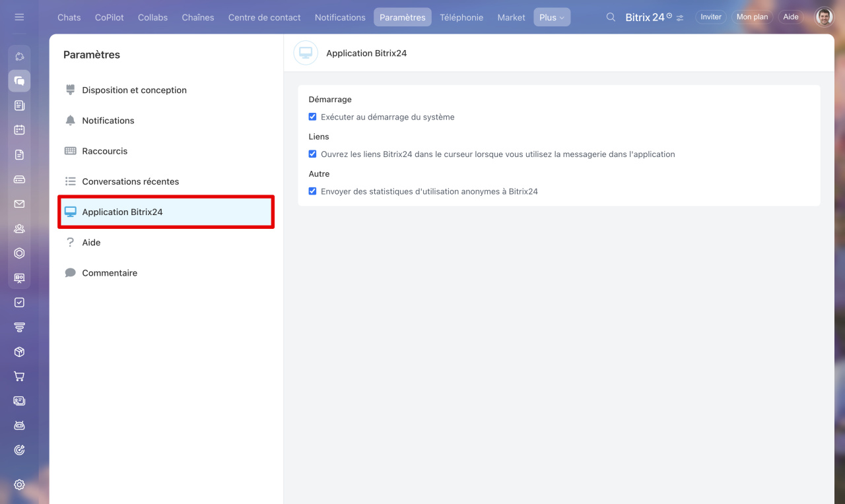This screenshot has height=504, width=845.
Task: Open Commentaire settings section
Action: (x=166, y=272)
